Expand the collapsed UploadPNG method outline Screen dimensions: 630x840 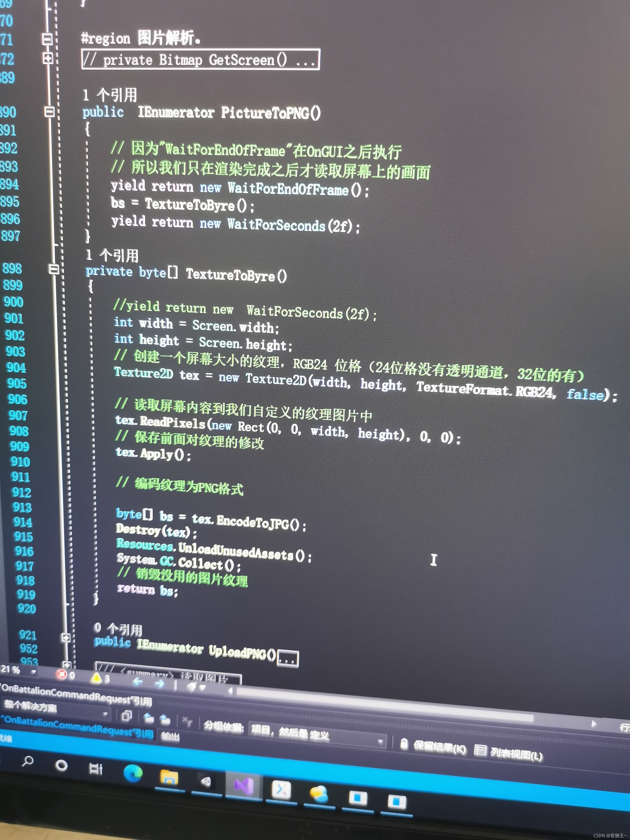tap(65, 638)
